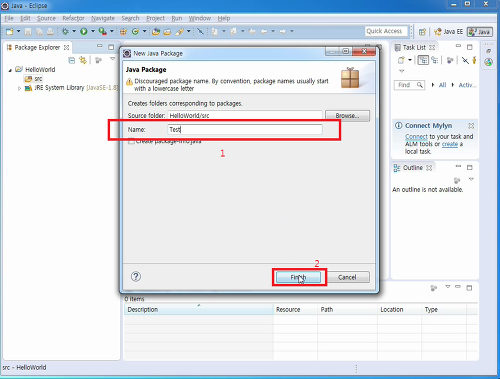Click the green Run icon in the toolbar
The height and width of the screenshot is (379, 500).
point(84,31)
